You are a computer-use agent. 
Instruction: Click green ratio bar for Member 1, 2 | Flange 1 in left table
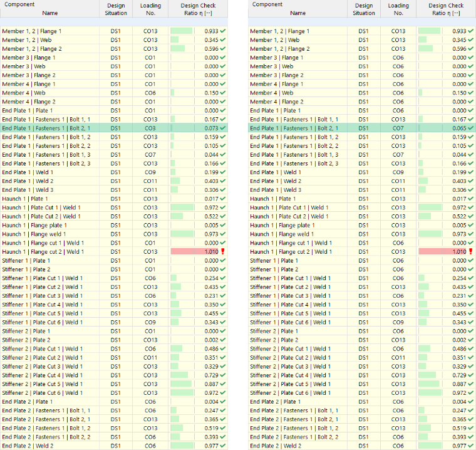coord(181,31)
